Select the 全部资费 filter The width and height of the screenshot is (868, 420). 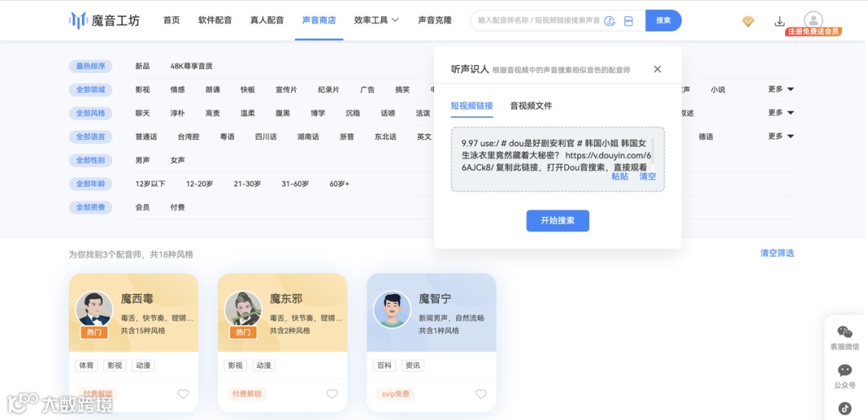(90, 207)
